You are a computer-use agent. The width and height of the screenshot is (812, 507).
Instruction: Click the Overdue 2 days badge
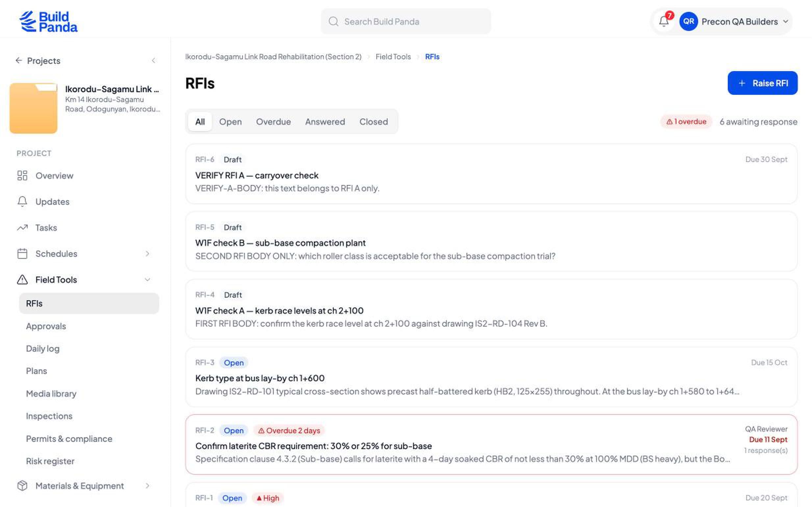[x=289, y=430]
